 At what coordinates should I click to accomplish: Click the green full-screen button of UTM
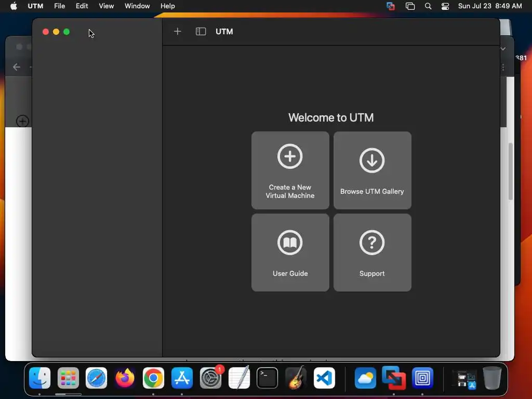pos(66,32)
